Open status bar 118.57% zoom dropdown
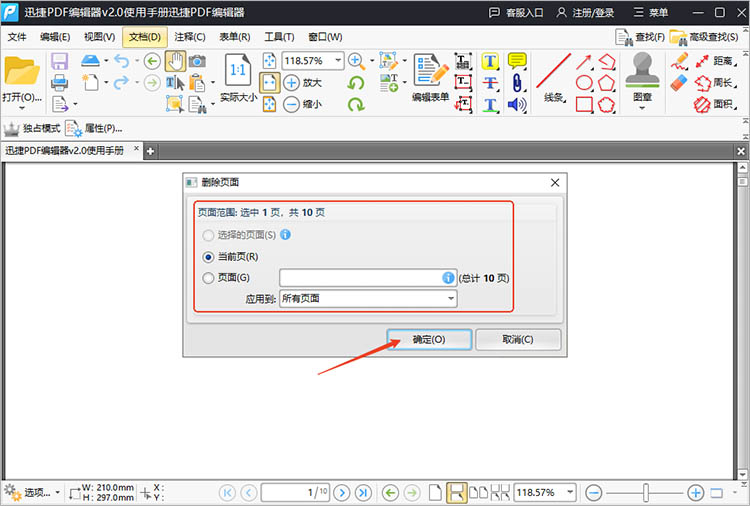Image resolution: width=750 pixels, height=506 pixels. (x=570, y=492)
